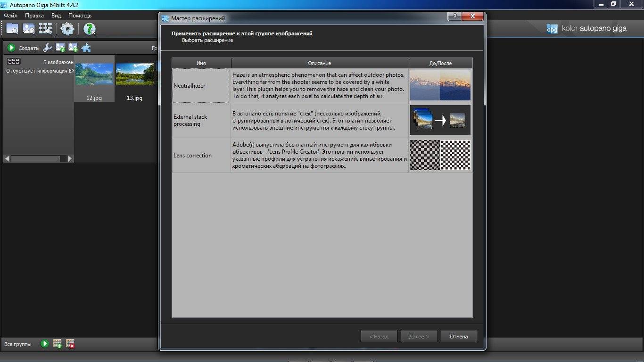Click the Отмена button
The height and width of the screenshot is (362, 644).
tap(459, 336)
